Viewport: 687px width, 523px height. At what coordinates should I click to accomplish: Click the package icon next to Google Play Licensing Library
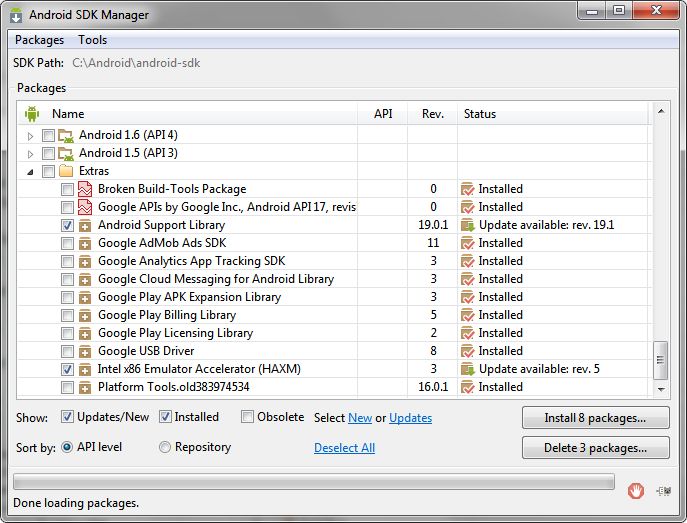[85, 333]
